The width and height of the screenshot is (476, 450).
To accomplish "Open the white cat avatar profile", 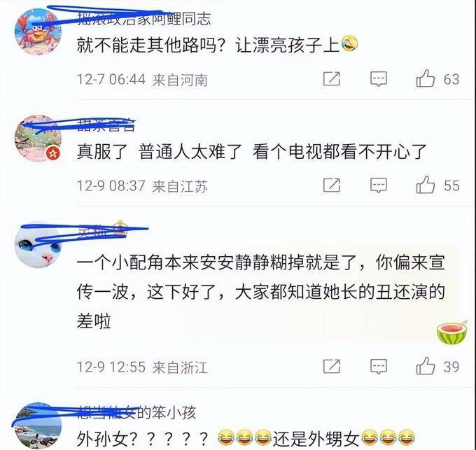I will tap(38, 244).
